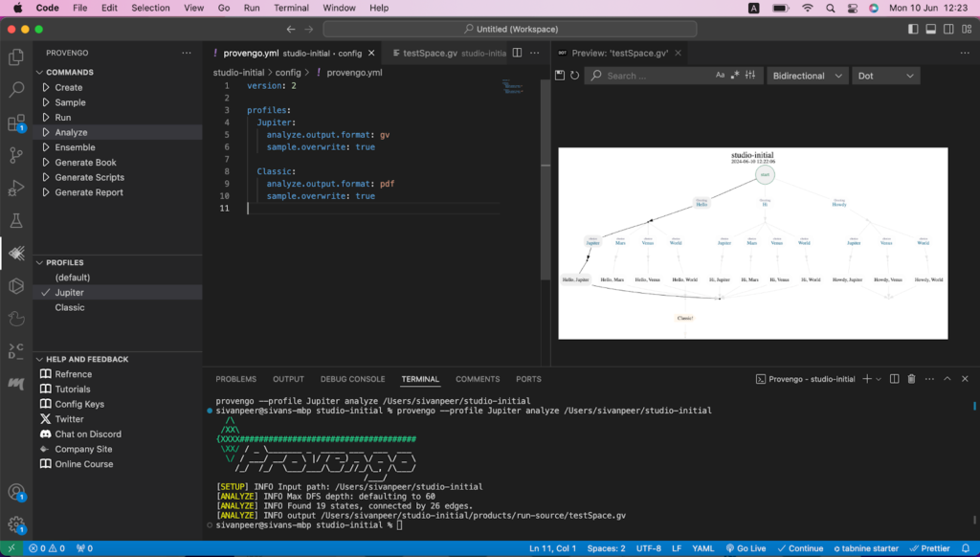Split the terminal panel
The width and height of the screenshot is (980, 557).
(x=895, y=379)
